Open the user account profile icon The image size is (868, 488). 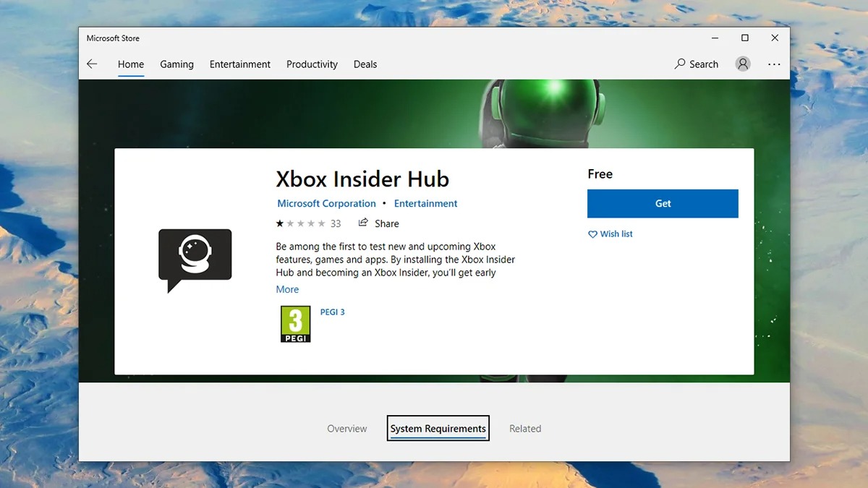tap(743, 64)
